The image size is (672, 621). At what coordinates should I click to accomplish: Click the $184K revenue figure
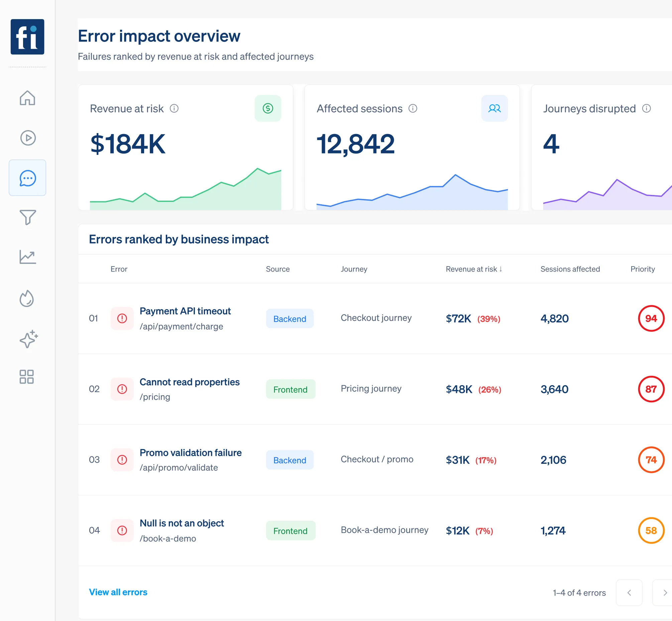tap(128, 144)
